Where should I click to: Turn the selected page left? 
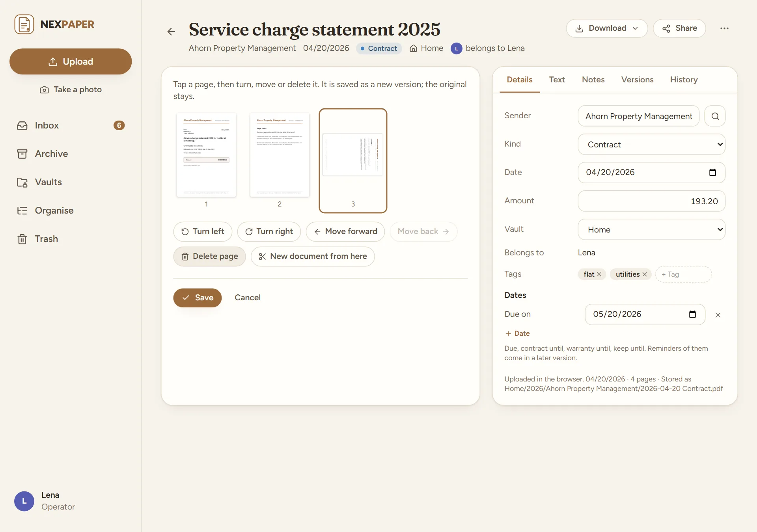pos(203,232)
